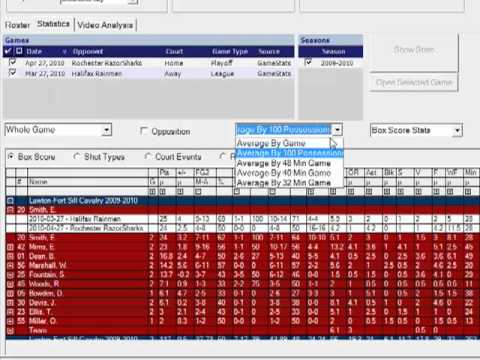Click the expand icon under the WF column
The height and width of the screenshot is (360, 480).
(450, 192)
